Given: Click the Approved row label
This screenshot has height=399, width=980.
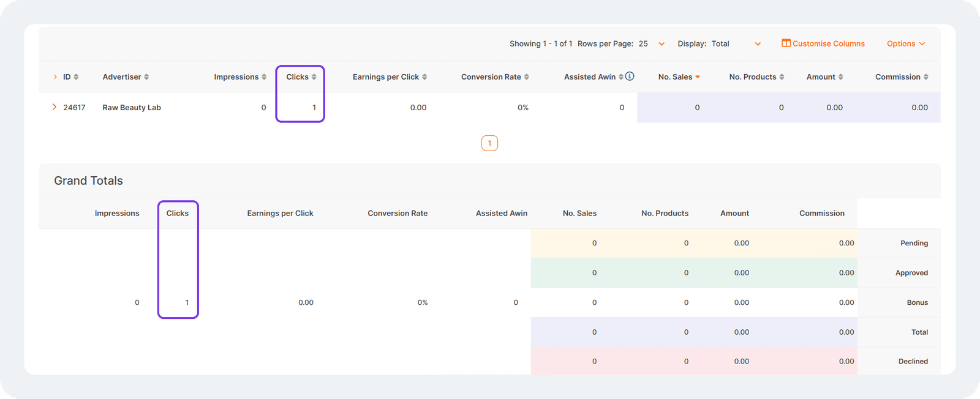Looking at the screenshot, I should (911, 273).
